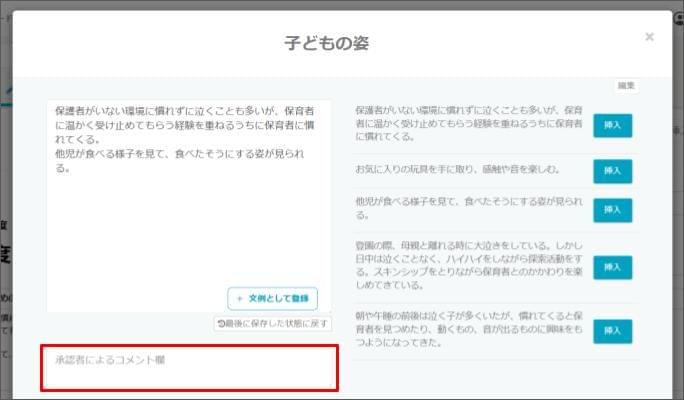Image resolution: width=684 pixels, height=400 pixels.
Task: Click the 他児が食べる様子 example text on the right
Action: point(468,208)
